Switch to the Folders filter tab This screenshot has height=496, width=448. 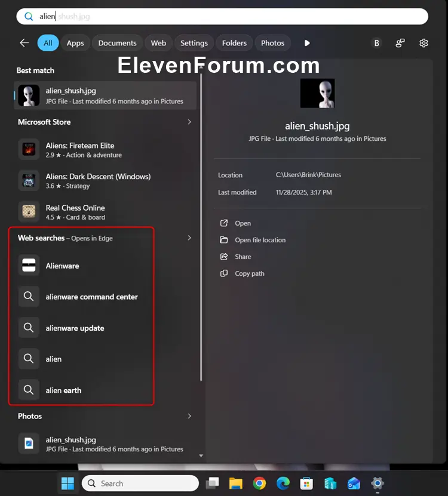(234, 43)
